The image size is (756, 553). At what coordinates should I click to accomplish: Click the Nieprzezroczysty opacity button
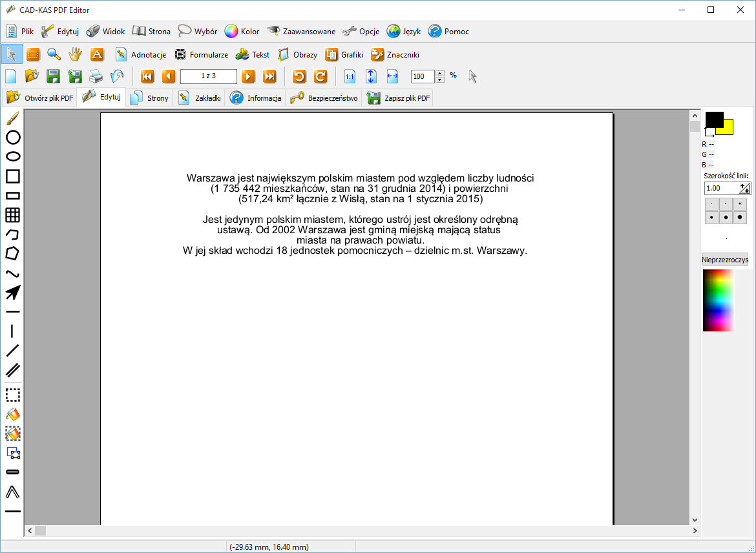tap(725, 260)
